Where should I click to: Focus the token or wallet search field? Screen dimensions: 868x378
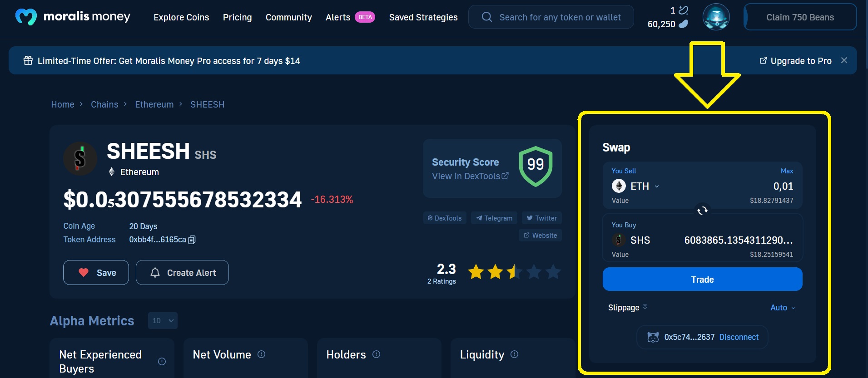tap(551, 17)
